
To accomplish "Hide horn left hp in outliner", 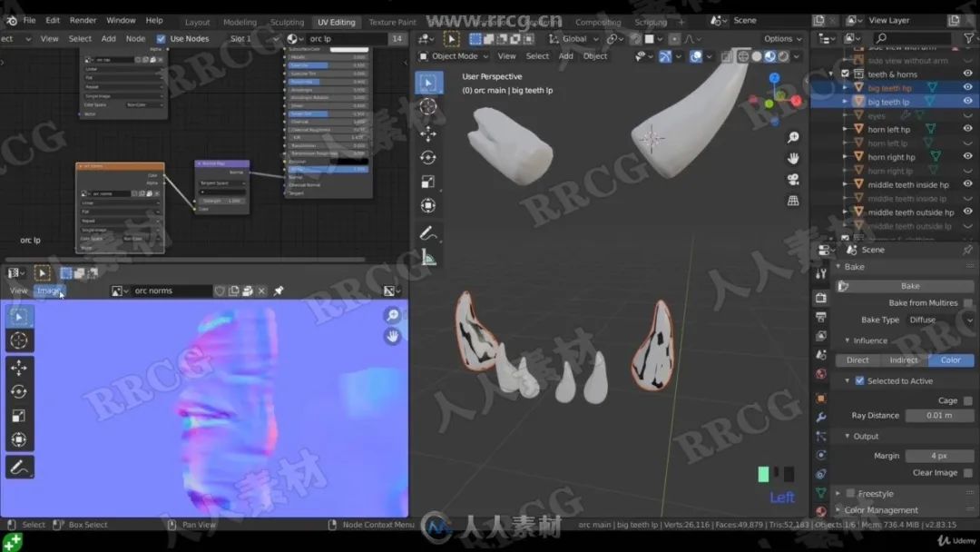I will tap(967, 129).
